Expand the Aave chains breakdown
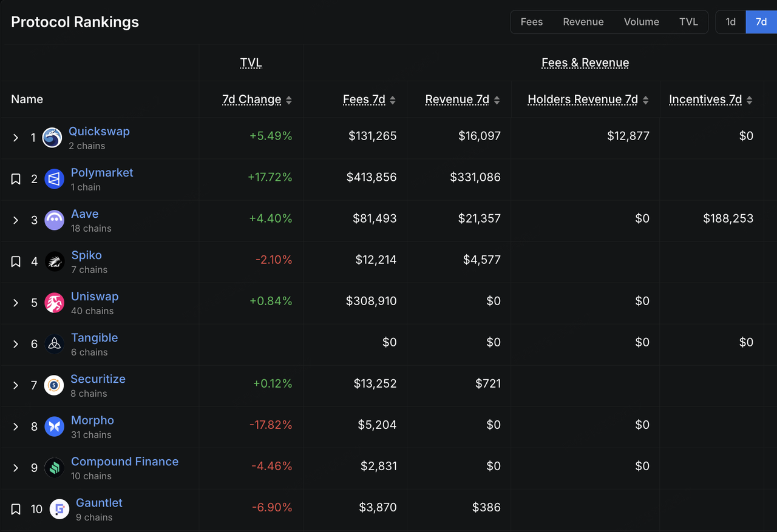The image size is (777, 532). [16, 220]
